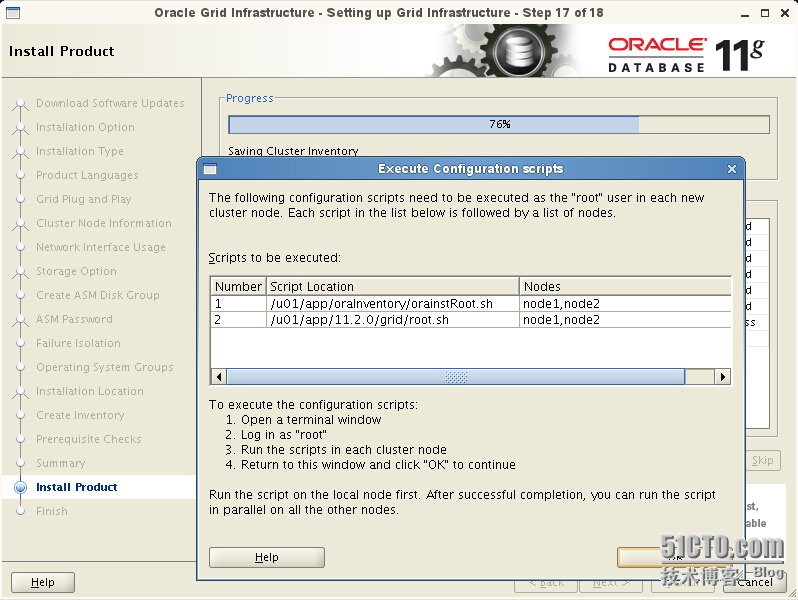Click the window icon in scripts dialog title bar
Image resolution: width=798 pixels, height=600 pixels.
tap(210, 169)
